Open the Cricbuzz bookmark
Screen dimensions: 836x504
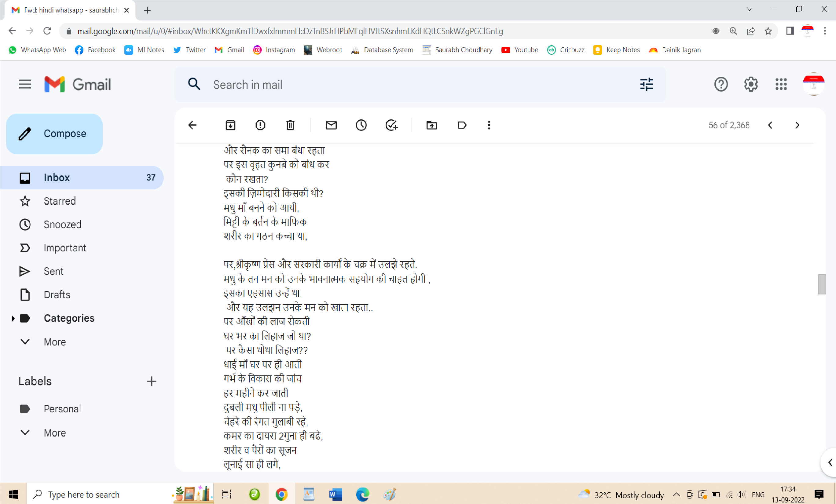click(x=566, y=50)
